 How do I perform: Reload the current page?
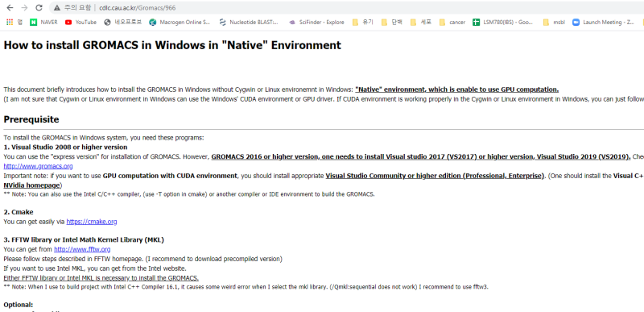pyautogui.click(x=39, y=7)
